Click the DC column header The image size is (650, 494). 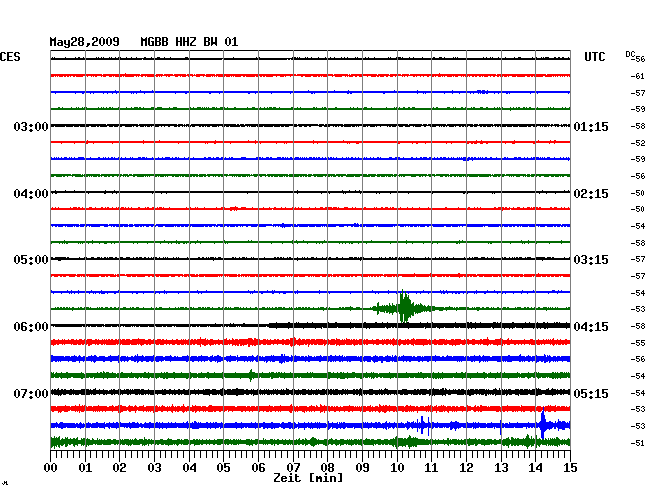630,54
